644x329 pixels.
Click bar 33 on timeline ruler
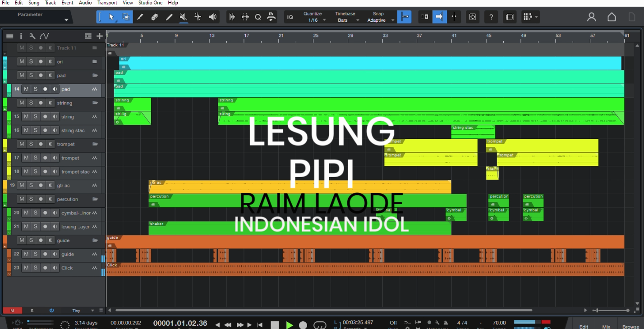coord(385,36)
